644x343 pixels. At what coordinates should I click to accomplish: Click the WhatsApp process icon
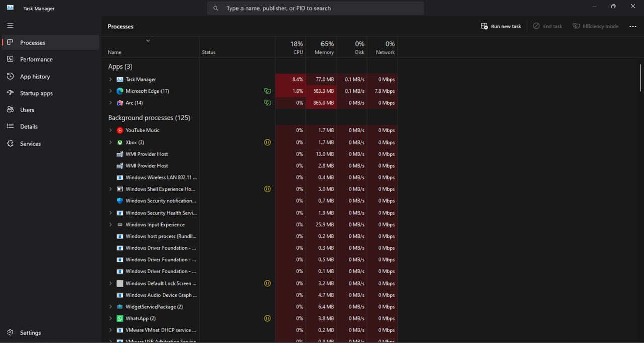point(120,318)
